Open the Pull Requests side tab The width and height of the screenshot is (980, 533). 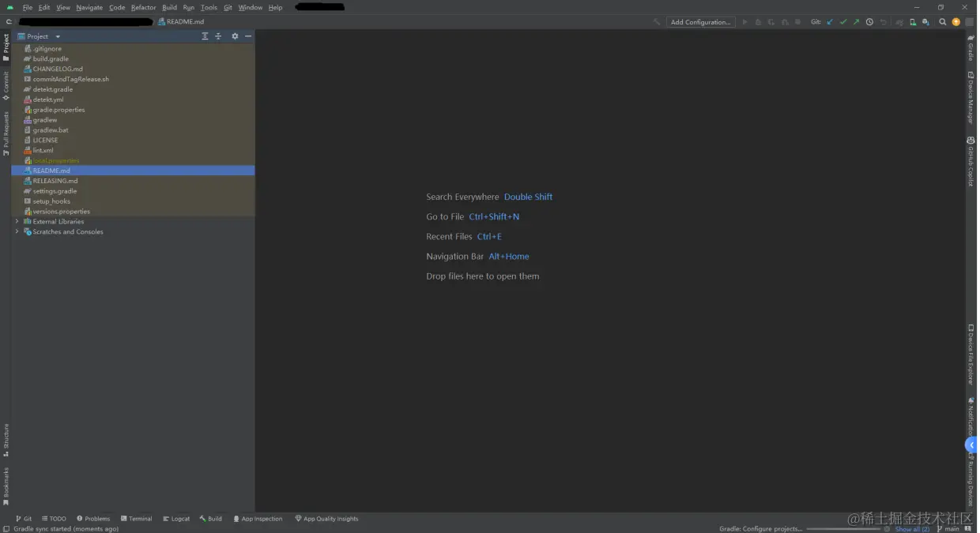click(6, 133)
